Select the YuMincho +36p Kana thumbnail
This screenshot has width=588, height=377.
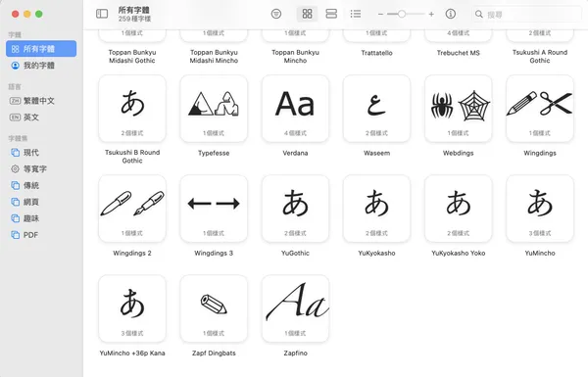click(x=132, y=308)
